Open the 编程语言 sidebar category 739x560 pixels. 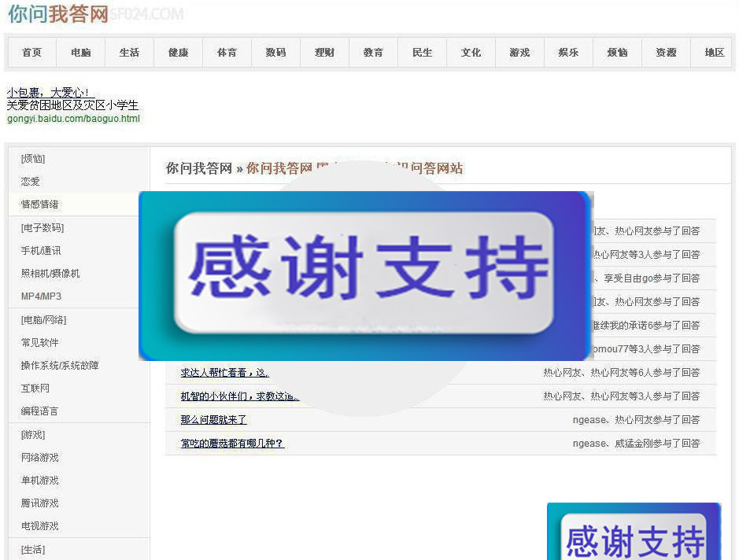click(38, 411)
